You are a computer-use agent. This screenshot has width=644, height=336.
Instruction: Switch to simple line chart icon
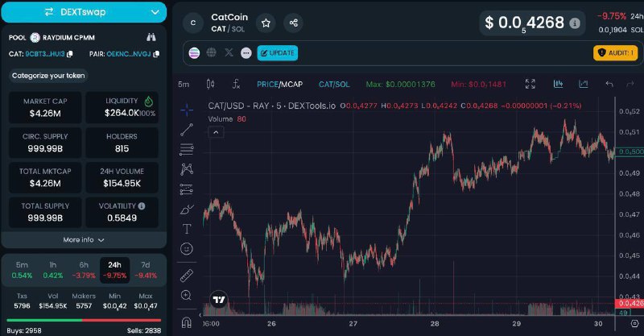583,84
